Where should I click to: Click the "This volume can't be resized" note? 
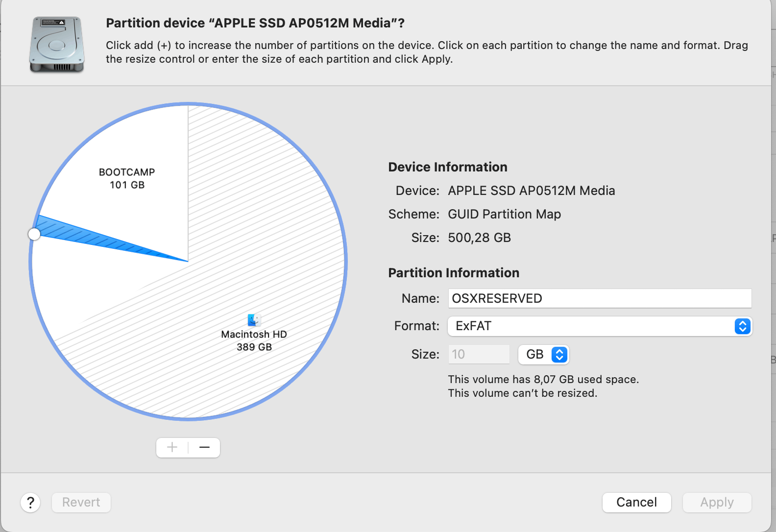[523, 393]
